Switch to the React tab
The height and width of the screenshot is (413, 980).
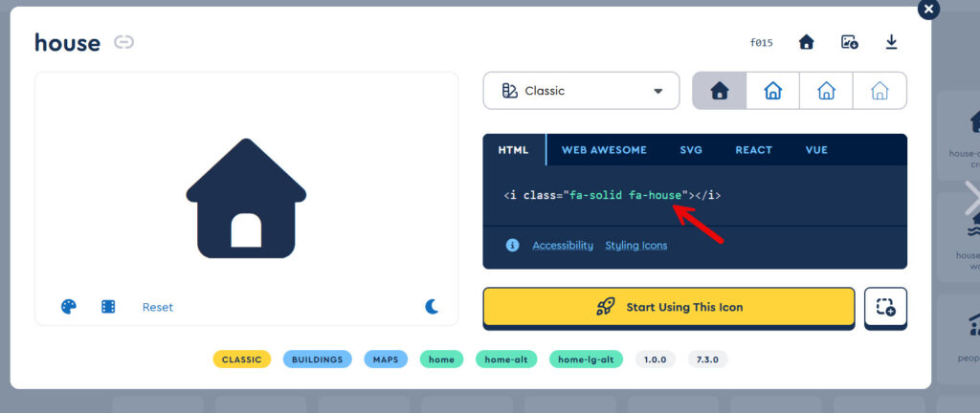[754, 150]
